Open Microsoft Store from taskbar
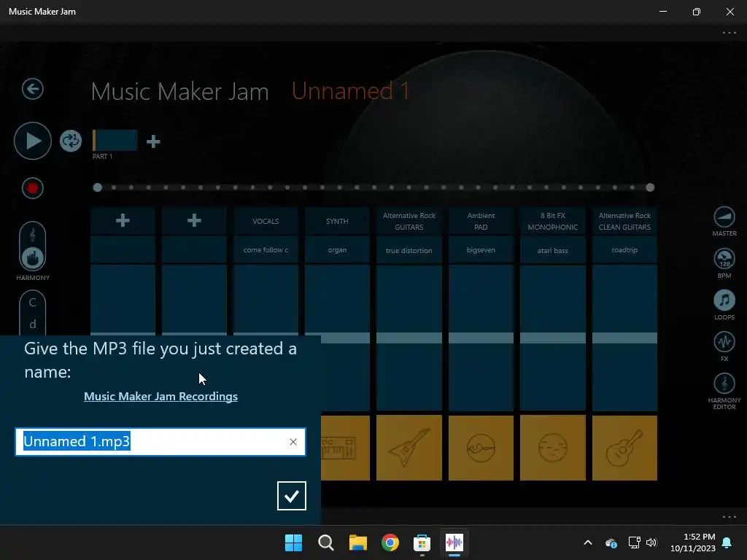The width and height of the screenshot is (747, 560). [422, 542]
